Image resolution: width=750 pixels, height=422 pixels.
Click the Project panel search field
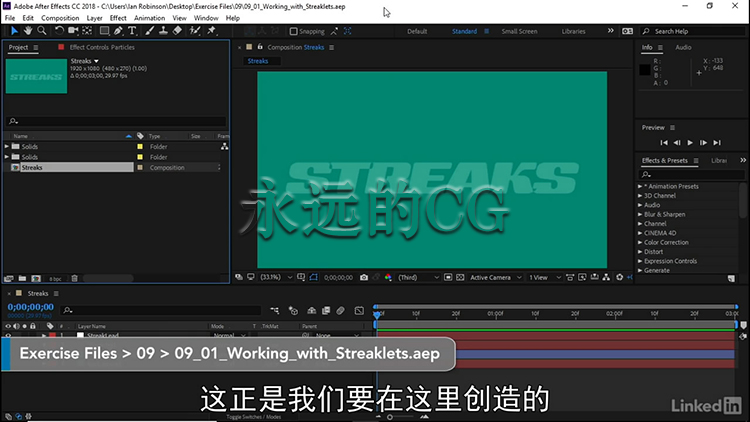[116, 121]
